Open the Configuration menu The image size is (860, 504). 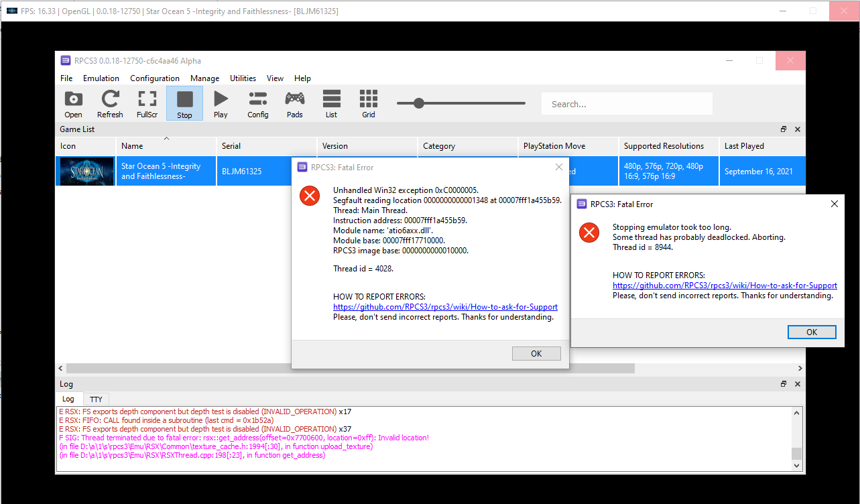click(155, 78)
